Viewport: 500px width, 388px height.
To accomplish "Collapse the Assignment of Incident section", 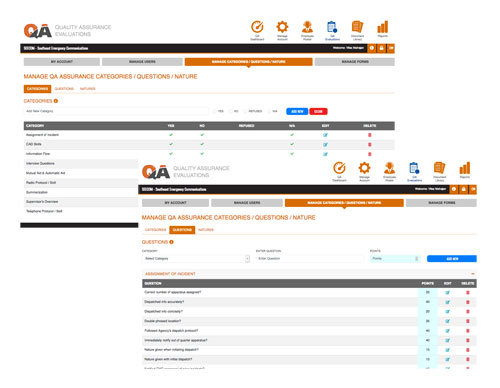I will point(473,274).
